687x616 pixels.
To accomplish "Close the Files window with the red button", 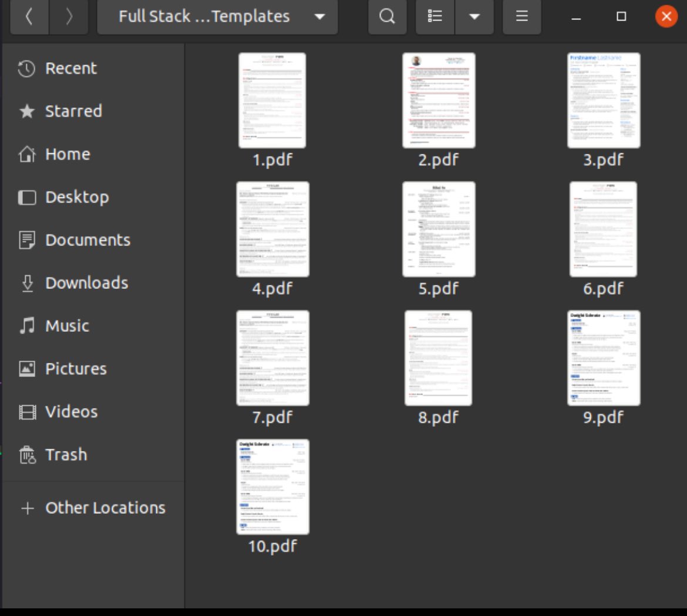I will coord(666,16).
